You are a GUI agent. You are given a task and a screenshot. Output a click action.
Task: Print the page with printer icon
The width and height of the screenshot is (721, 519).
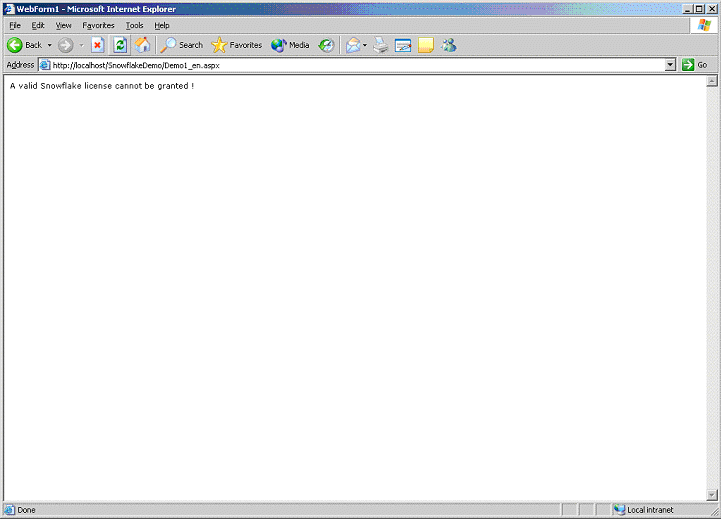(381, 45)
